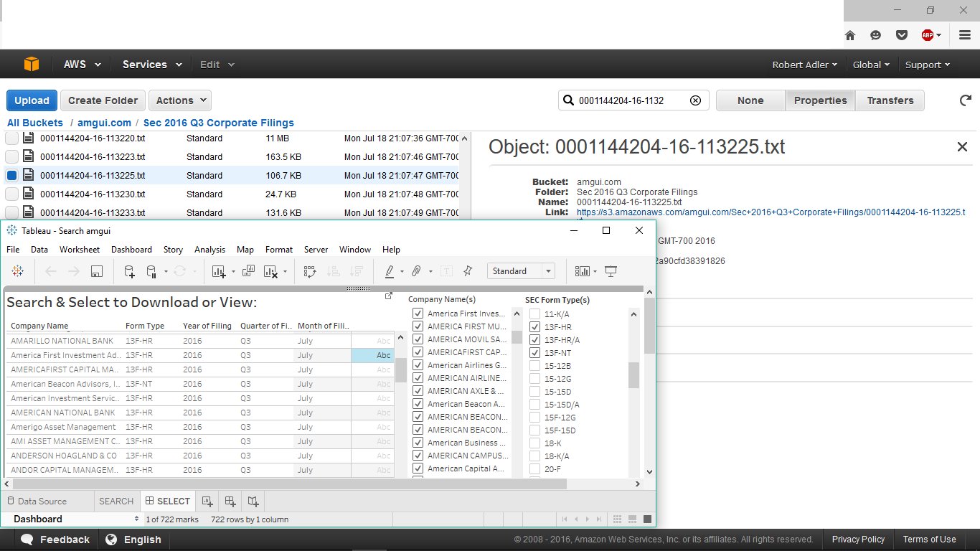Image resolution: width=980 pixels, height=551 pixels.
Task: Switch to the SEARCH sheet tab
Action: point(116,501)
